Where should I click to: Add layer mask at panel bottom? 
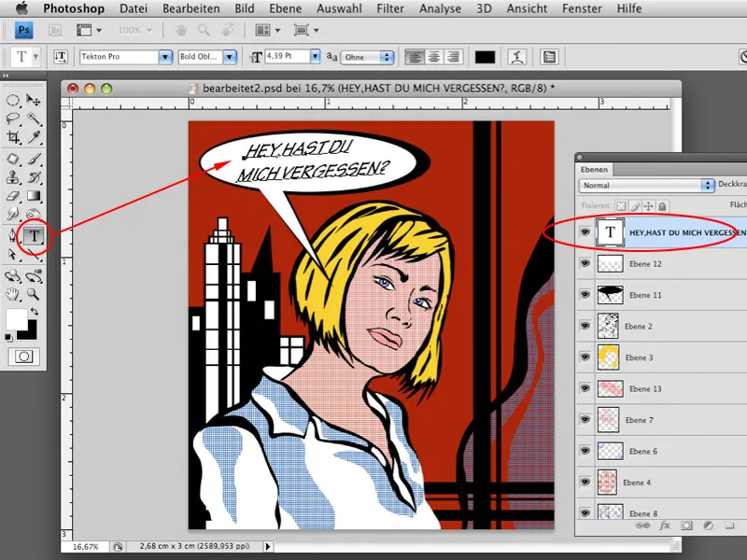tap(686, 525)
